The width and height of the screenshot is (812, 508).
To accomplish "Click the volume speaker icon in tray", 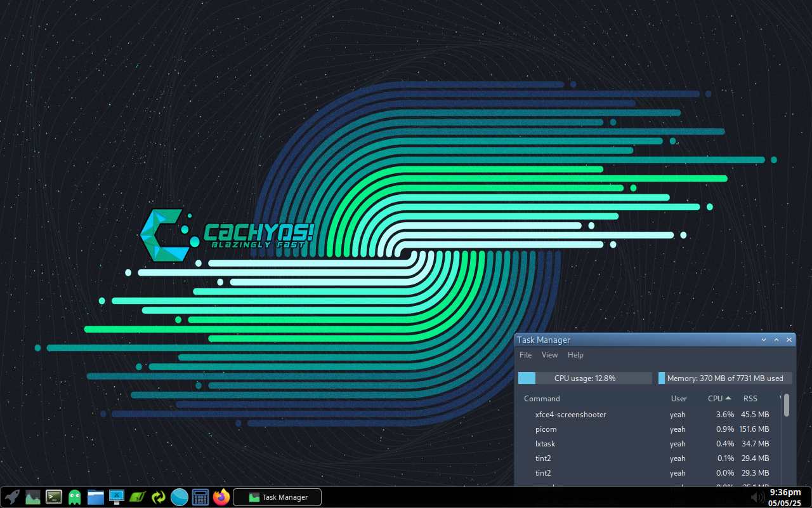I will [757, 497].
